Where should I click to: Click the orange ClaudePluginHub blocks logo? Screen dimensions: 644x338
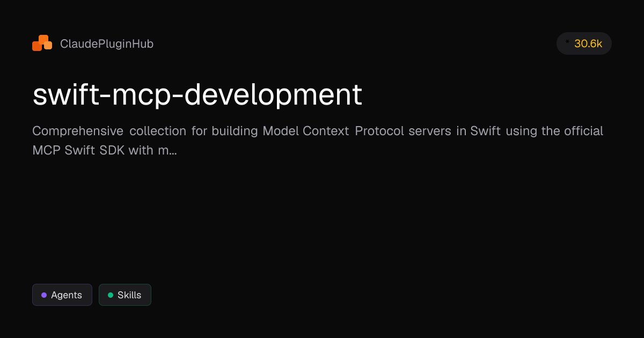coord(42,43)
